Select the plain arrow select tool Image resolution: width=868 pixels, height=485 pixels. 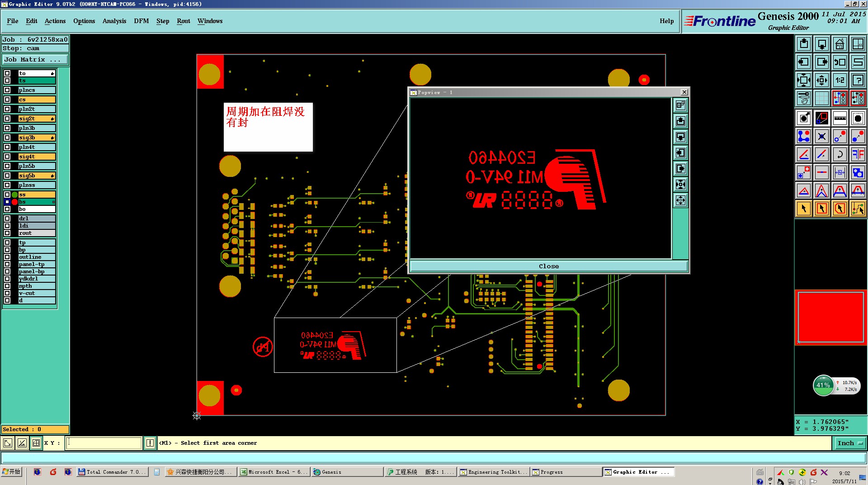[x=804, y=209]
